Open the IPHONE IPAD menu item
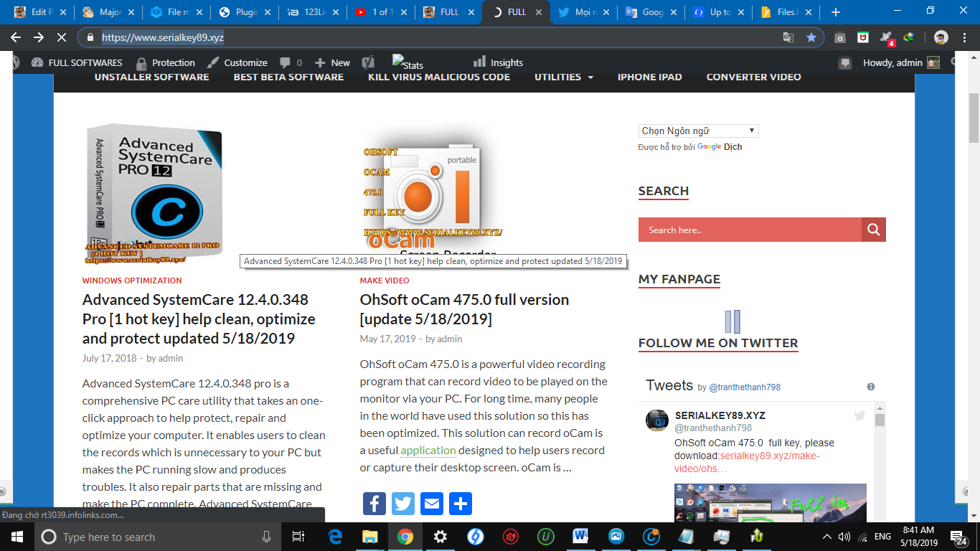Screen dimensions: 980x551 point(650,77)
